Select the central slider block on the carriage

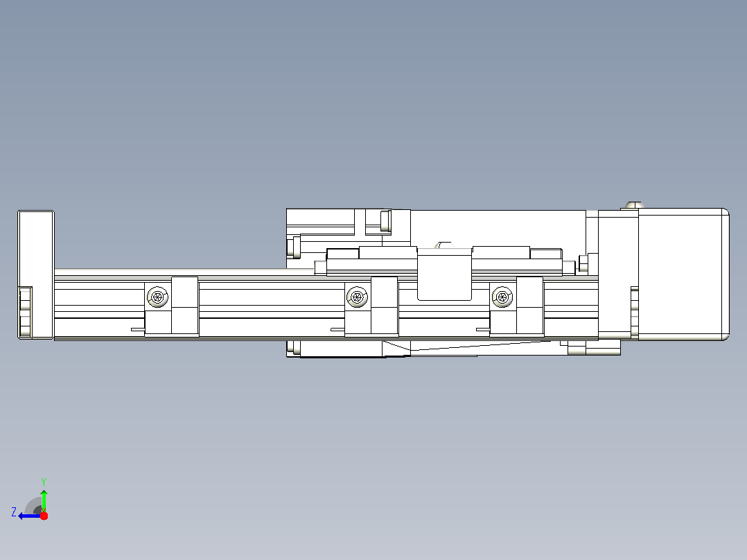pyautogui.click(x=444, y=274)
